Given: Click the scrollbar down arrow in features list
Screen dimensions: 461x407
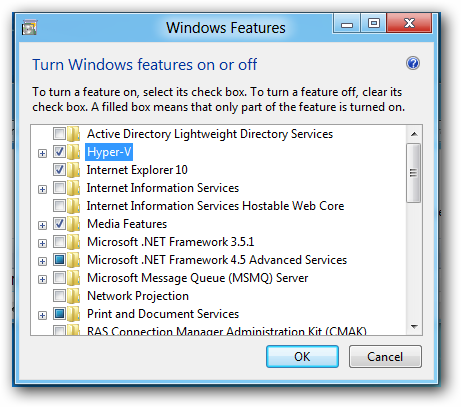Looking at the screenshot, I should click(414, 327).
